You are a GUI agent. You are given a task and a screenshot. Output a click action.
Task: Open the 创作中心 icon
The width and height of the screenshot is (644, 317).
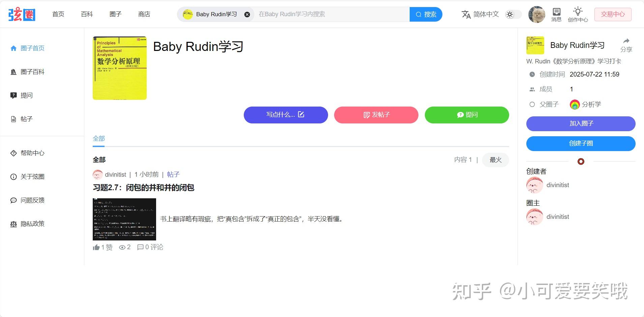(x=578, y=14)
